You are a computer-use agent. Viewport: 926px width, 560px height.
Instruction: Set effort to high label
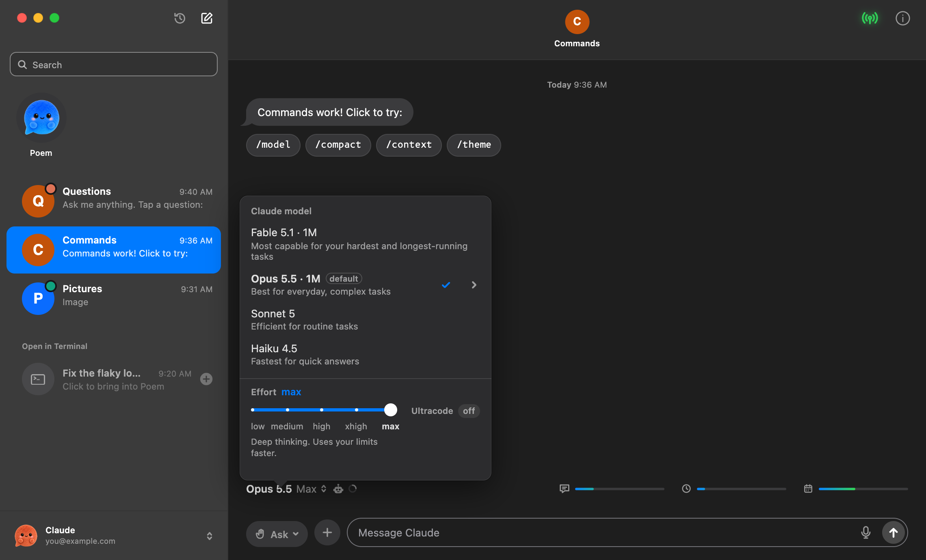click(x=321, y=426)
